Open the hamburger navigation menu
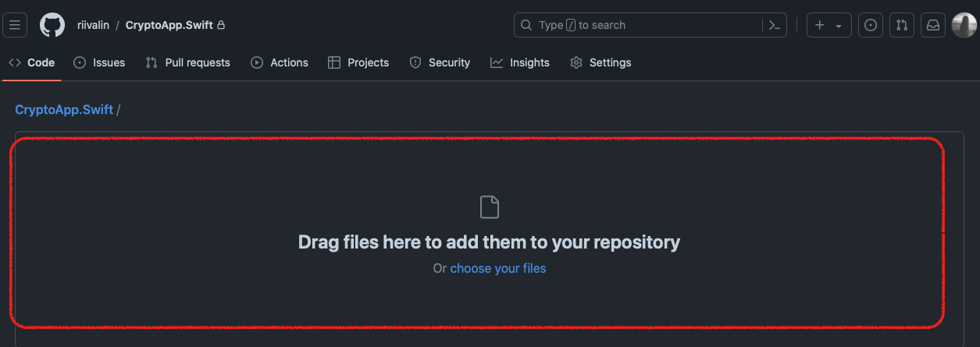Image resolution: width=980 pixels, height=347 pixels. coord(15,25)
